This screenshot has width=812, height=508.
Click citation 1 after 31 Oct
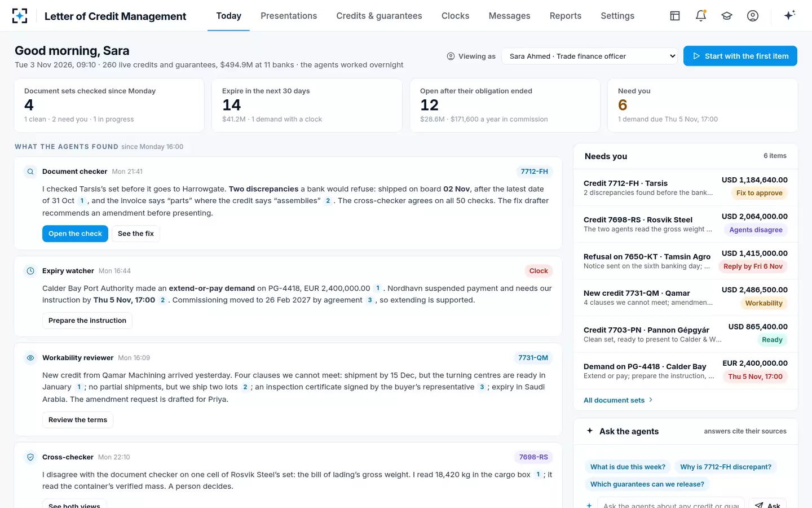pos(82,201)
